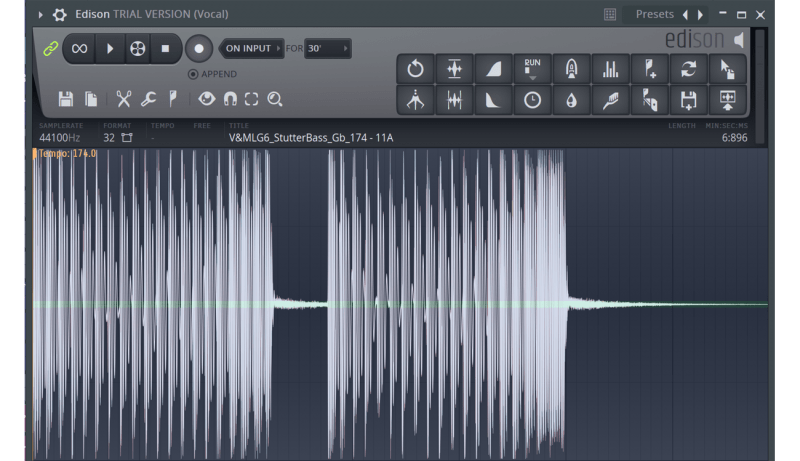Image resolution: width=800 pixels, height=461 pixels.
Task: Open the claw machine trim tool
Action: pyautogui.click(x=571, y=69)
